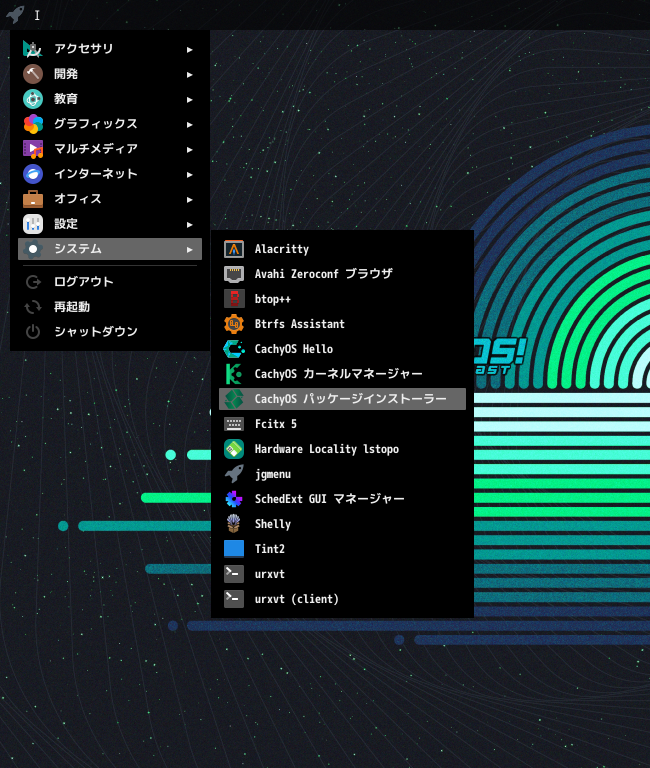Click the マルチメディア film icon
Screen dimensions: 650x768
[33, 149]
